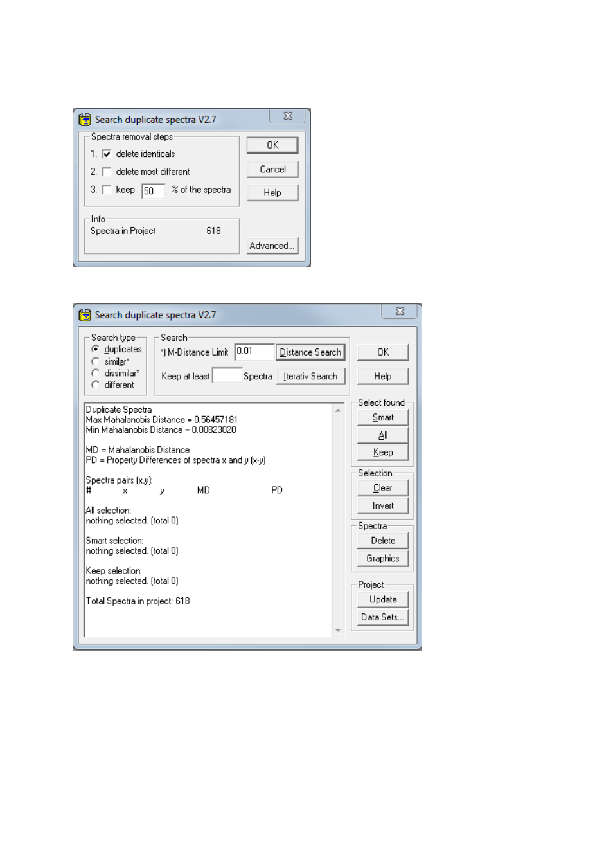Open the Data Sets... dialog
The height and width of the screenshot is (868, 613).
pyautogui.click(x=383, y=617)
